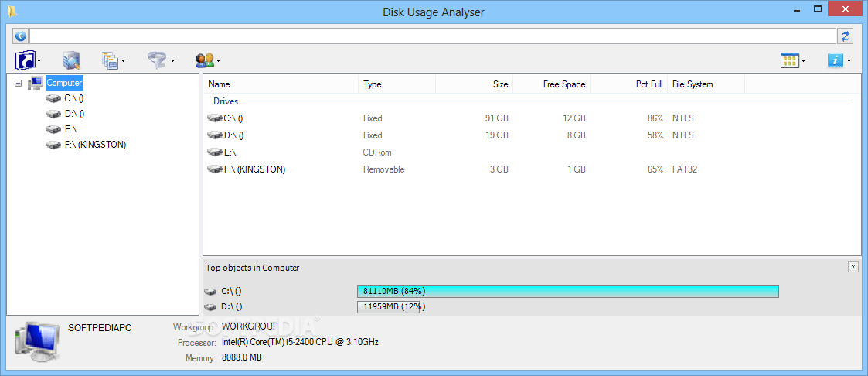Click the F:\ drive icon in tree

coord(53,145)
